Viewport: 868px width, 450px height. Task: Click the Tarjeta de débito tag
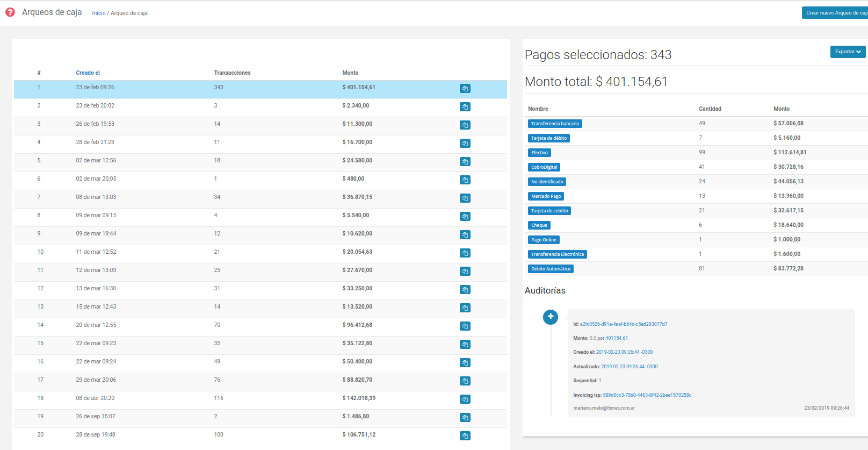[549, 138]
